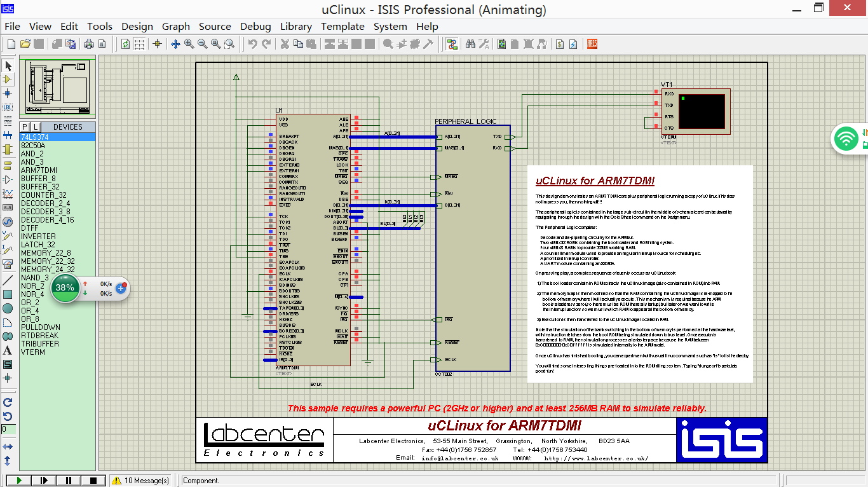Select the Junction Dot Mode tool
This screenshot has height=487, width=868.
pyautogui.click(x=8, y=93)
